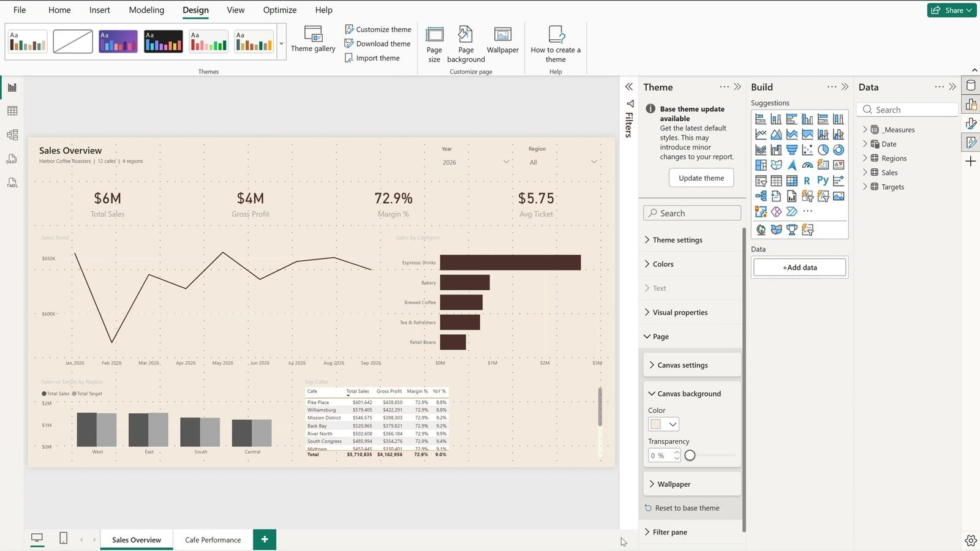Click the +Add data button
Image resolution: width=980 pixels, height=551 pixels.
pyautogui.click(x=799, y=268)
